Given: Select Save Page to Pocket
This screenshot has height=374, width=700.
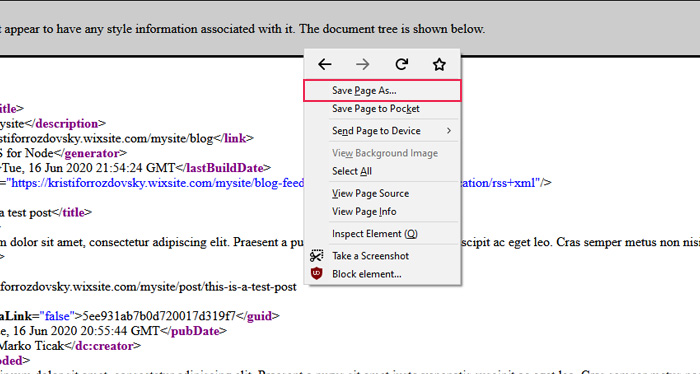Looking at the screenshot, I should coord(382,108).
